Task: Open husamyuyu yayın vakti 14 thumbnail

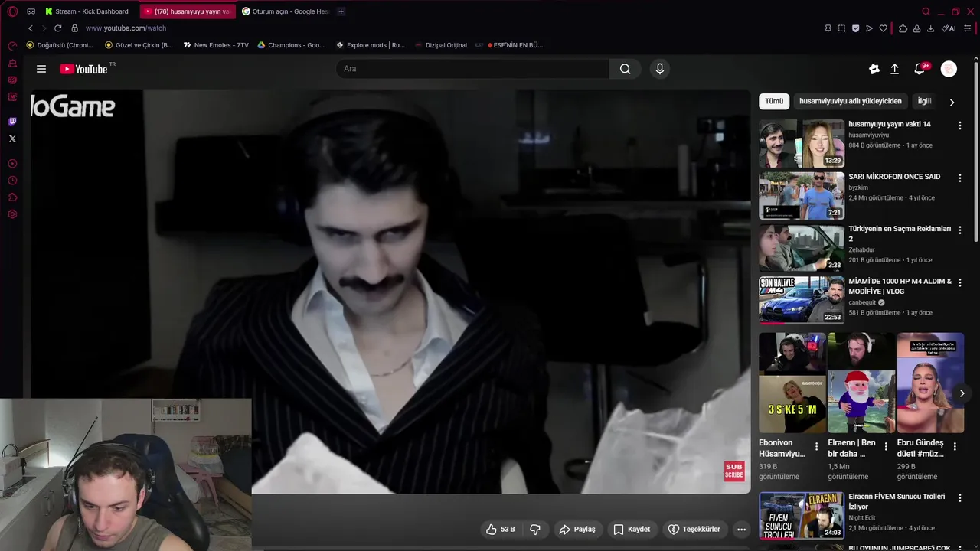Action: pos(802,143)
